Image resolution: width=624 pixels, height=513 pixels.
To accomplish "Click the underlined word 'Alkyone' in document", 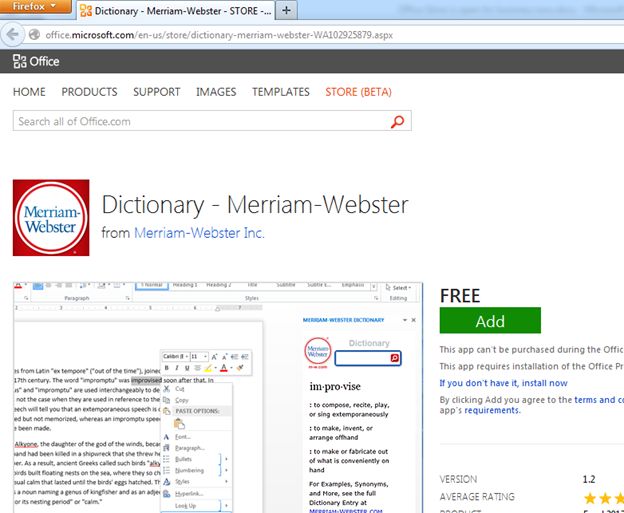I will pyautogui.click(x=26, y=444).
